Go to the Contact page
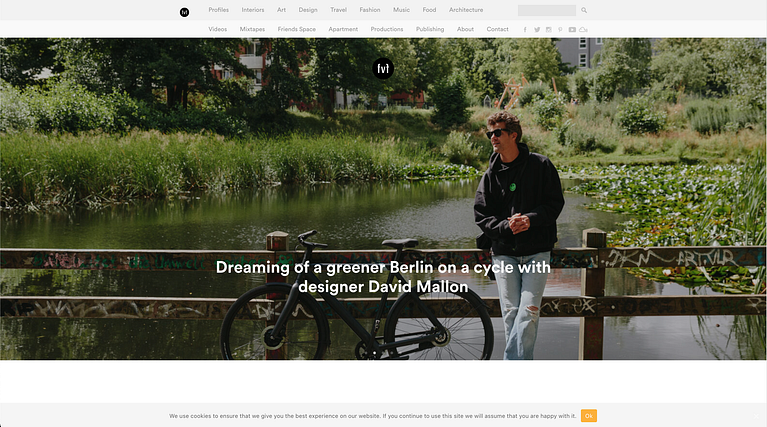This screenshot has width=767, height=427. click(497, 29)
